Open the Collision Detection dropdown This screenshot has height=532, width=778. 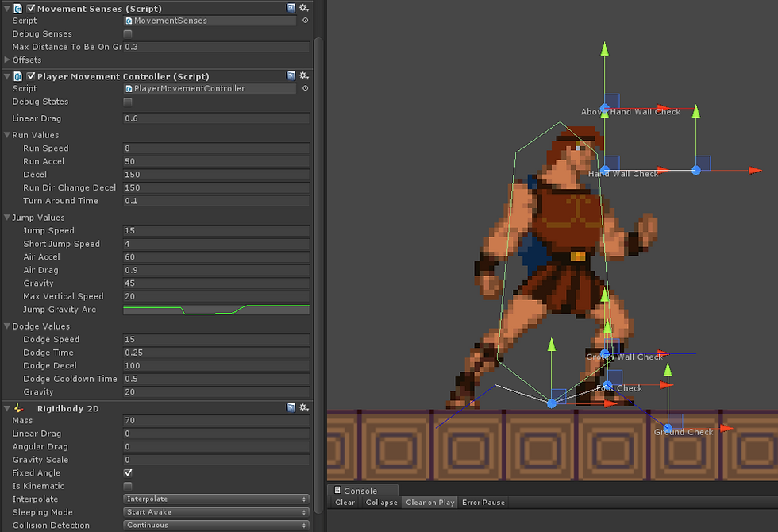(216, 525)
